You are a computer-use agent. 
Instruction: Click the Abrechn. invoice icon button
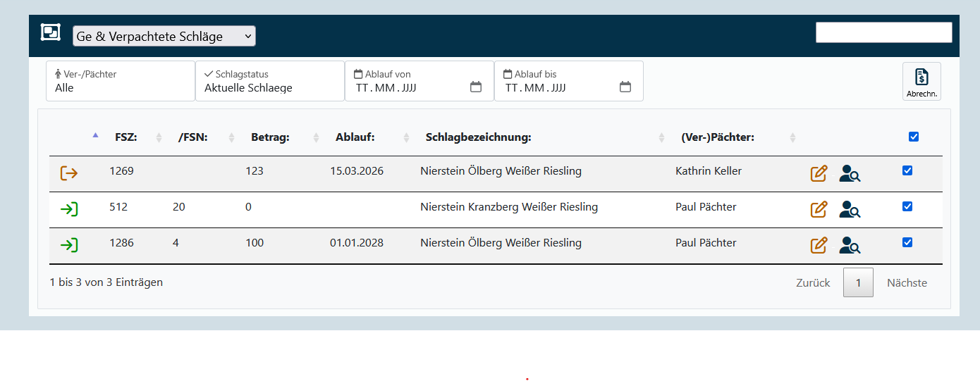pos(921,81)
